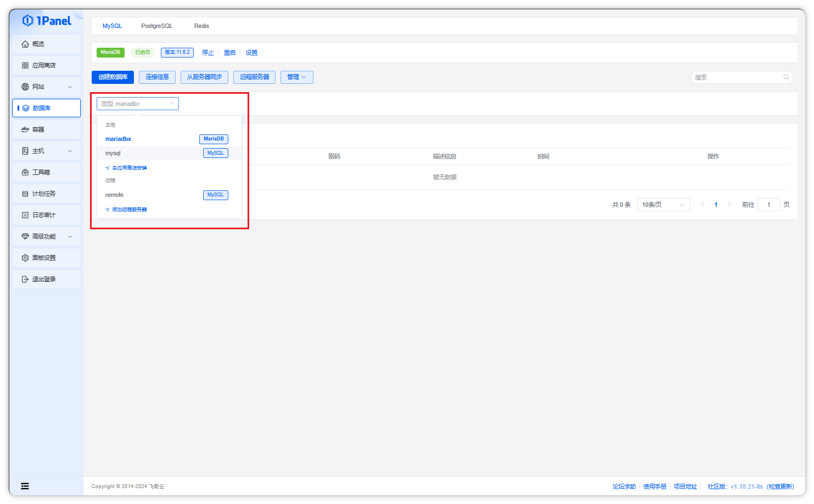814x504 pixels.
Task: Click the 计划任务 calendar icon
Action: point(25,194)
